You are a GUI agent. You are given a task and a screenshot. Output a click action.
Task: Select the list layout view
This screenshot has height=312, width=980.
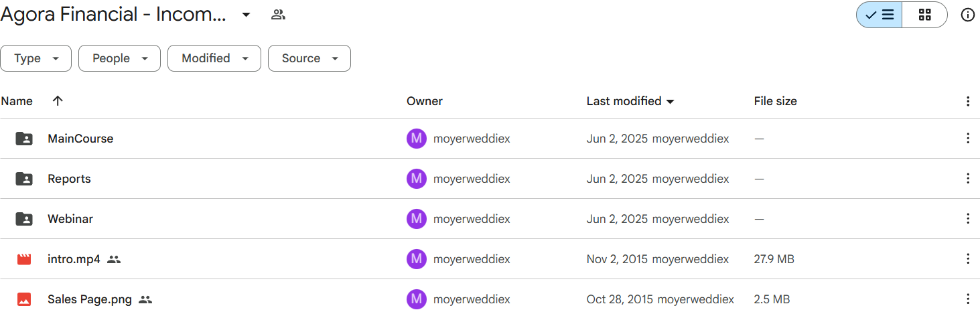[x=880, y=15]
